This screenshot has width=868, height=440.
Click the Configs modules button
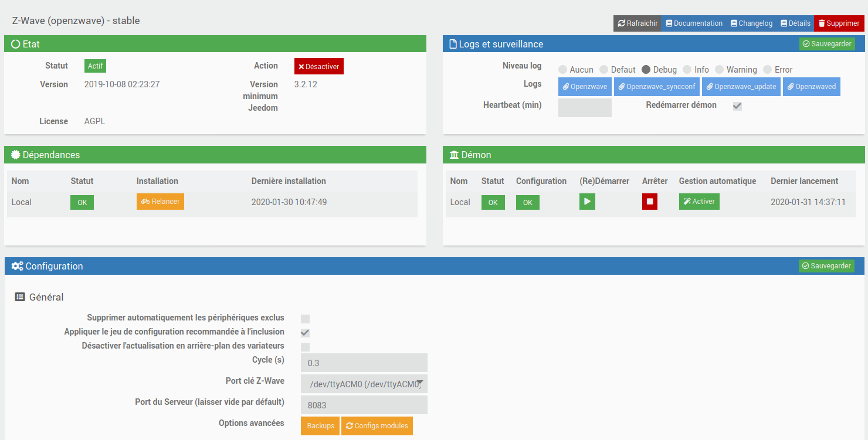[377, 426]
